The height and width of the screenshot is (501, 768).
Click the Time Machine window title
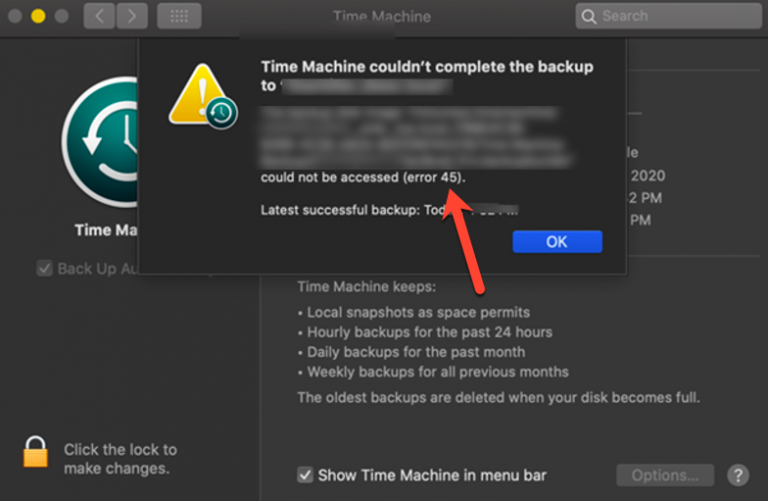pos(382,16)
